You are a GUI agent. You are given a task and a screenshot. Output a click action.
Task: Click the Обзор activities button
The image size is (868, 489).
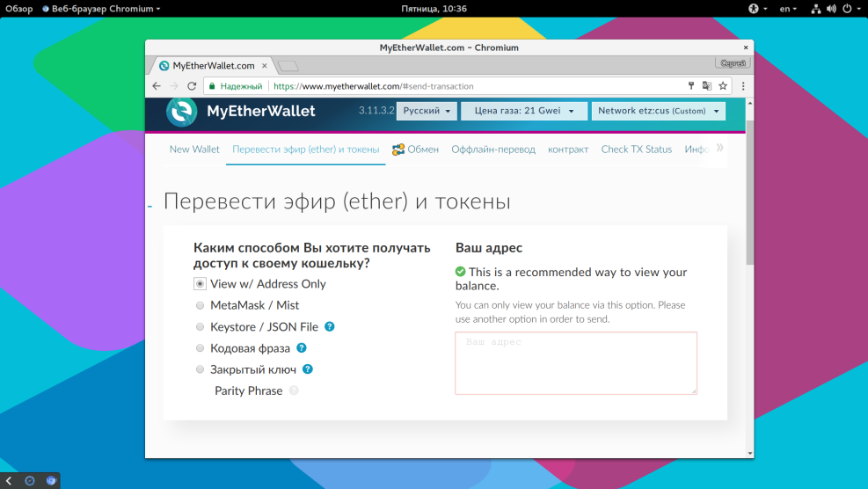tap(18, 8)
